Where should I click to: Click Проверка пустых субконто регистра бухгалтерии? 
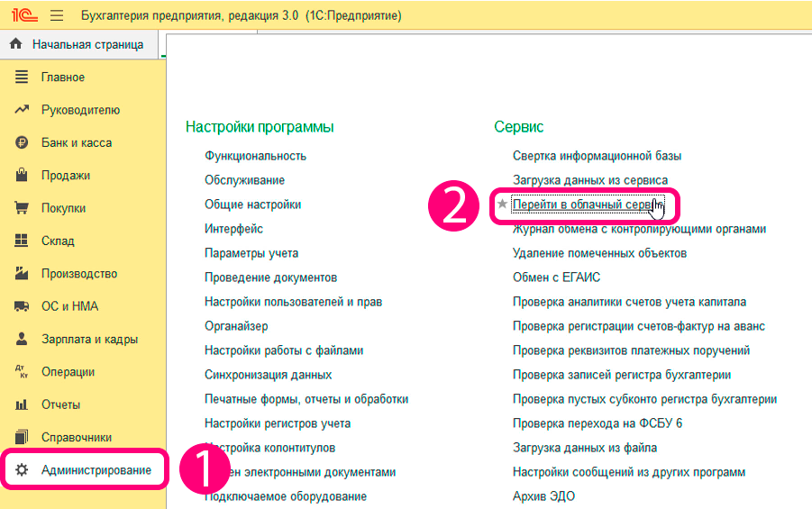click(x=644, y=399)
